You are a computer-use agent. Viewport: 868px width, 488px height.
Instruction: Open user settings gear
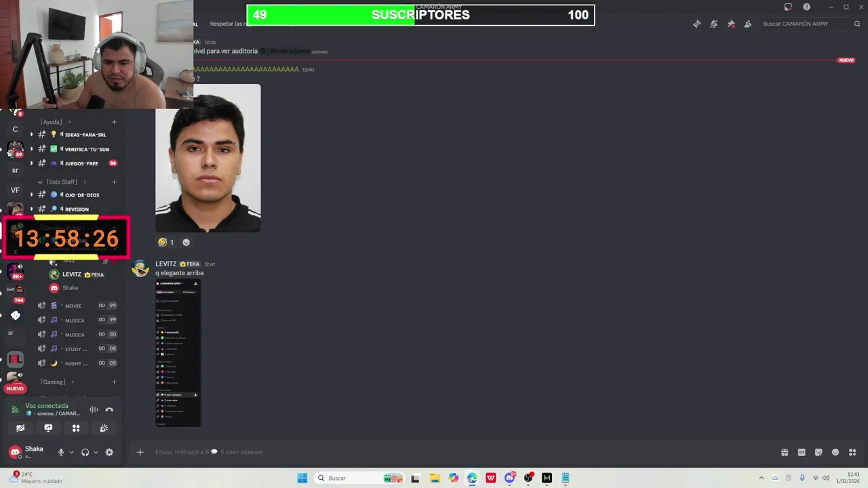109,452
